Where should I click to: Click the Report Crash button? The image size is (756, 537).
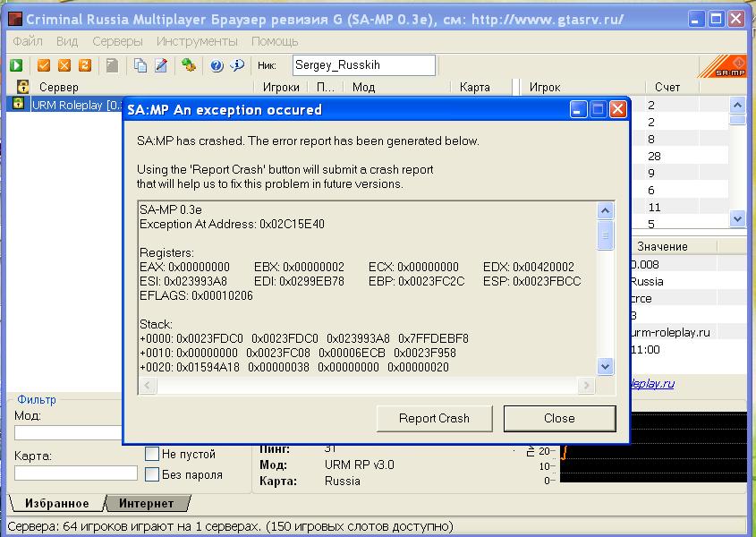click(434, 418)
